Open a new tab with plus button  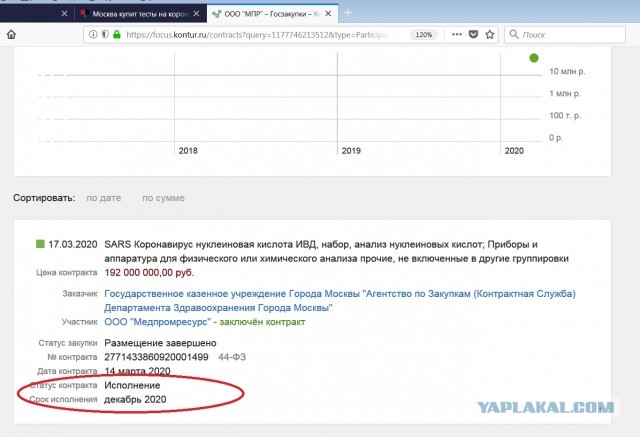pyautogui.click(x=348, y=13)
